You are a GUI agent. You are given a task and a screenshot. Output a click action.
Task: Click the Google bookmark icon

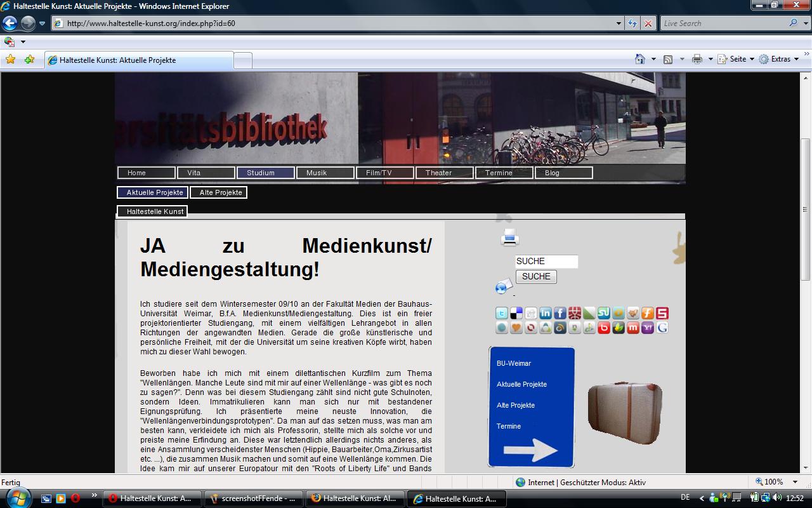coord(662,328)
